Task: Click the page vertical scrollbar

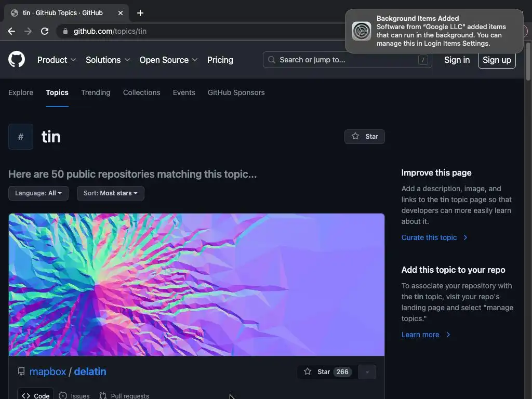Action: [x=528, y=61]
